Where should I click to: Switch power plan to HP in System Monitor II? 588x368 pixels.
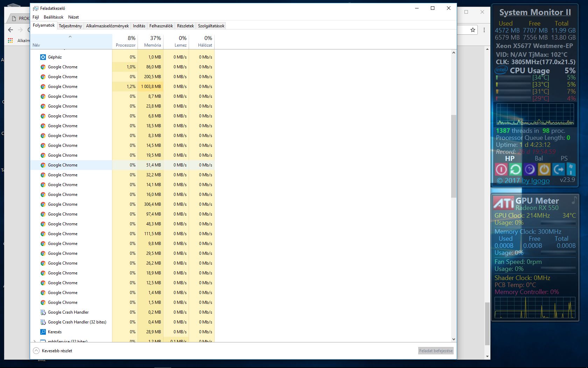(510, 158)
